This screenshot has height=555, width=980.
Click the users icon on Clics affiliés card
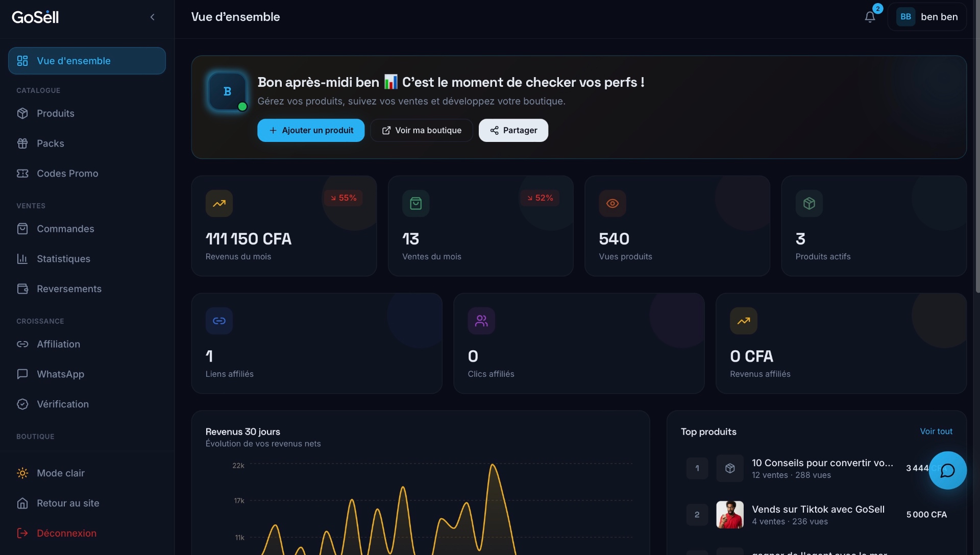tap(481, 321)
